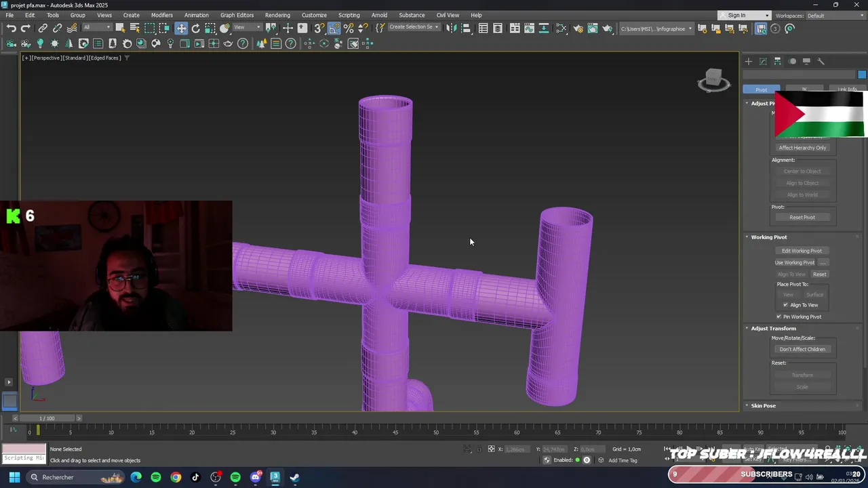Open Sign In dropdown

(x=745, y=16)
